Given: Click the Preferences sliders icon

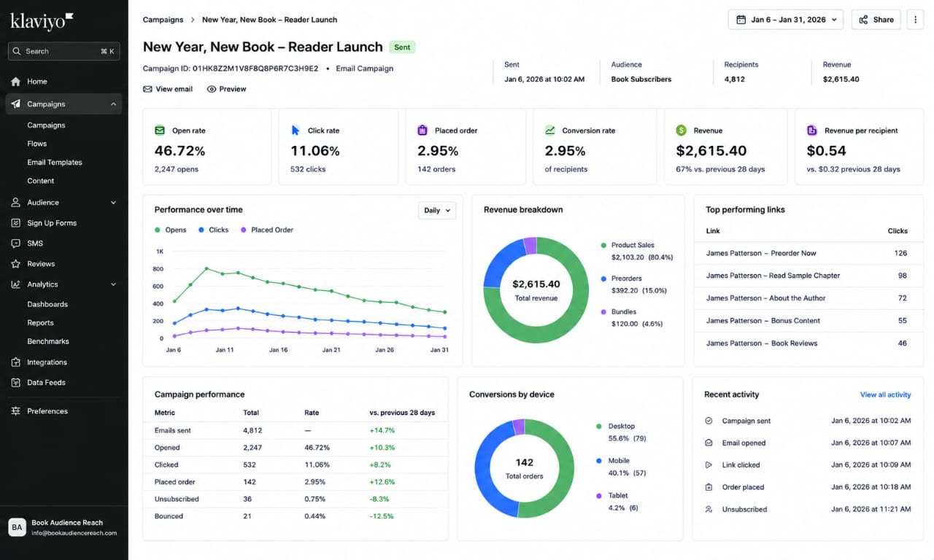Looking at the screenshot, I should [15, 411].
